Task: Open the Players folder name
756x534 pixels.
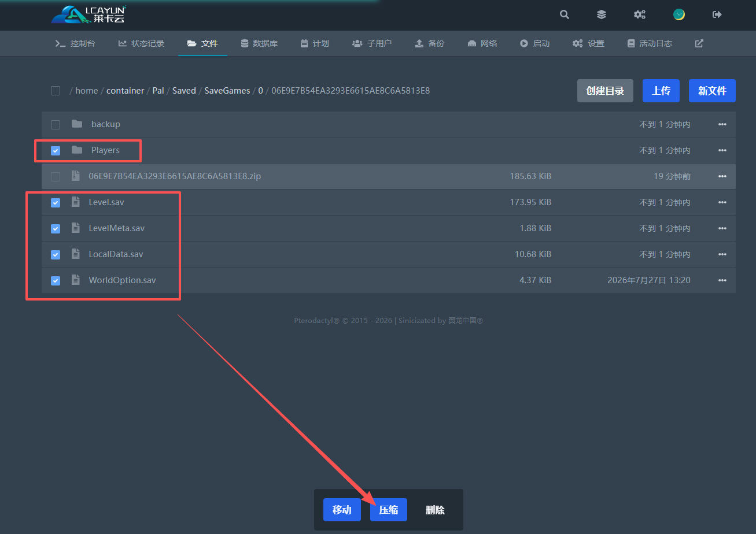Action: point(105,150)
